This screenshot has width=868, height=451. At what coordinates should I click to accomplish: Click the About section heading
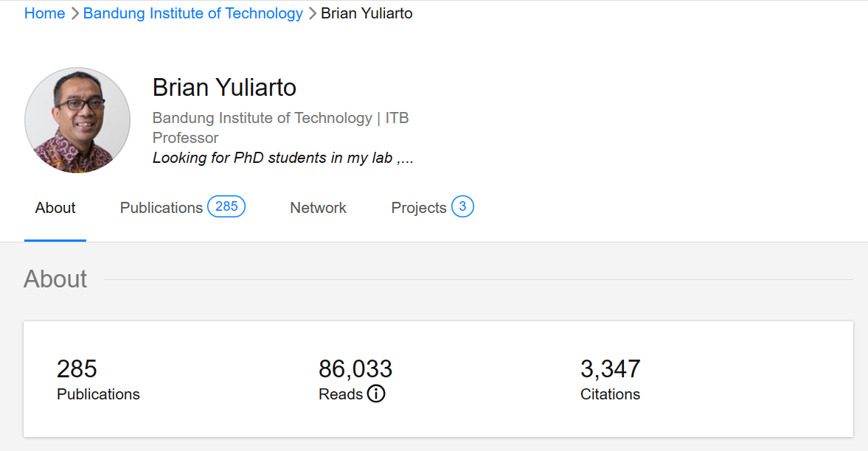click(x=55, y=279)
